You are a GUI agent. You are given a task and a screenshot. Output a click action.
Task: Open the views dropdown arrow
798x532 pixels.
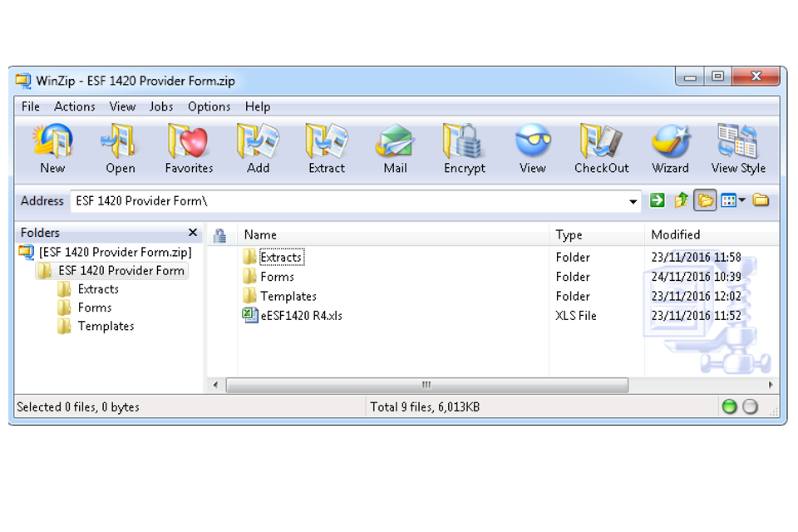point(742,200)
